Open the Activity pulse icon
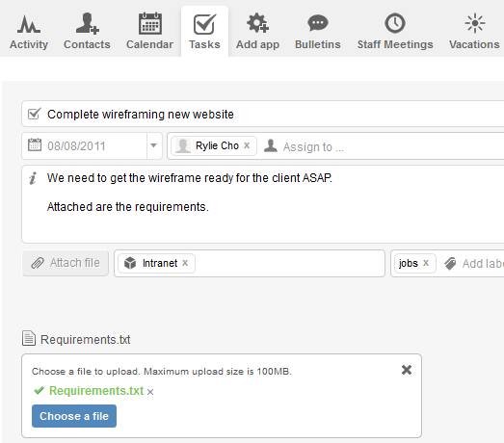 point(29,24)
